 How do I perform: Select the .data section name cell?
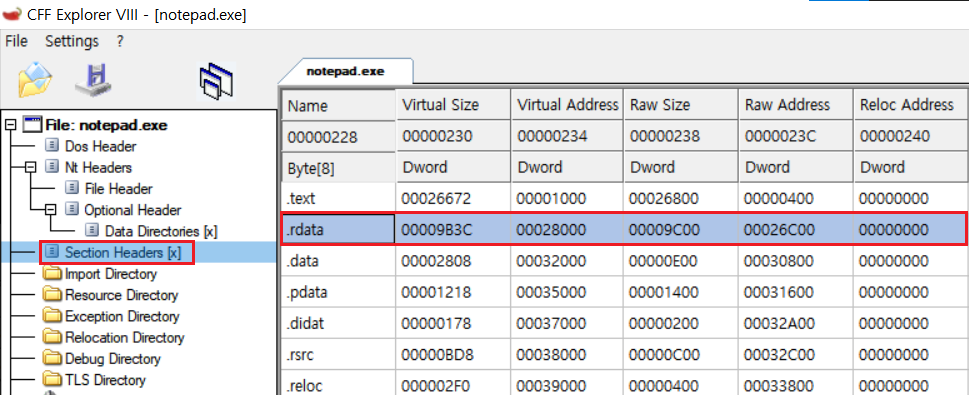338,261
